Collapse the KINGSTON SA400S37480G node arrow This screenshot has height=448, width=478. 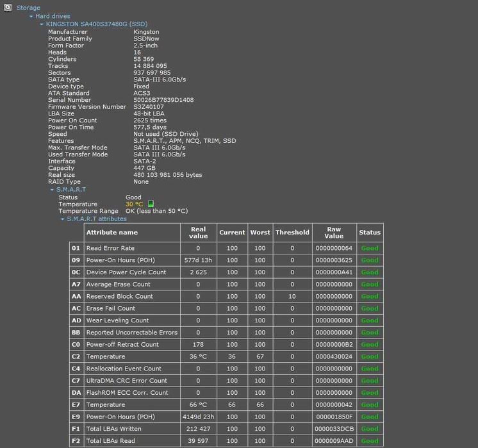click(42, 24)
